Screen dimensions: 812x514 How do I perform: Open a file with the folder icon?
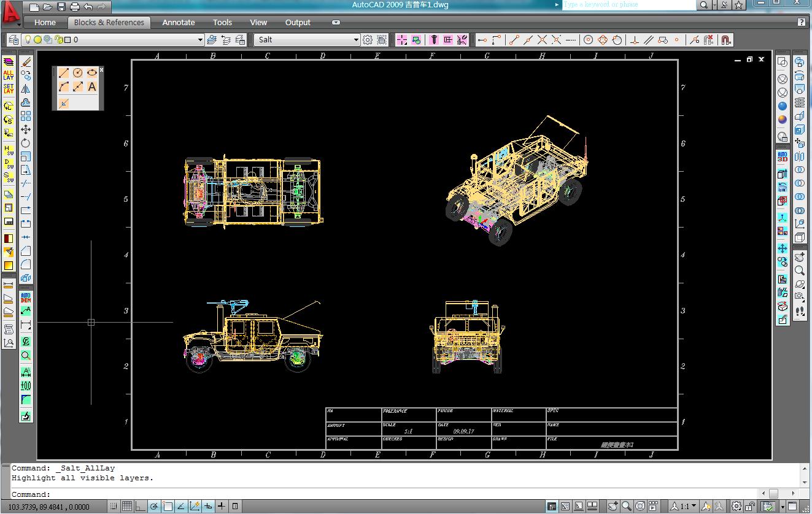pos(48,7)
